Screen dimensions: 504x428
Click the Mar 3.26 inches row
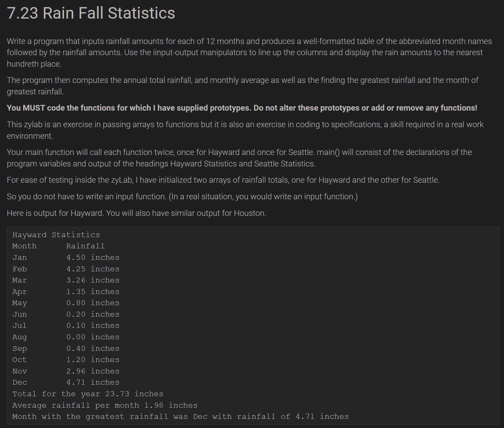click(x=66, y=280)
